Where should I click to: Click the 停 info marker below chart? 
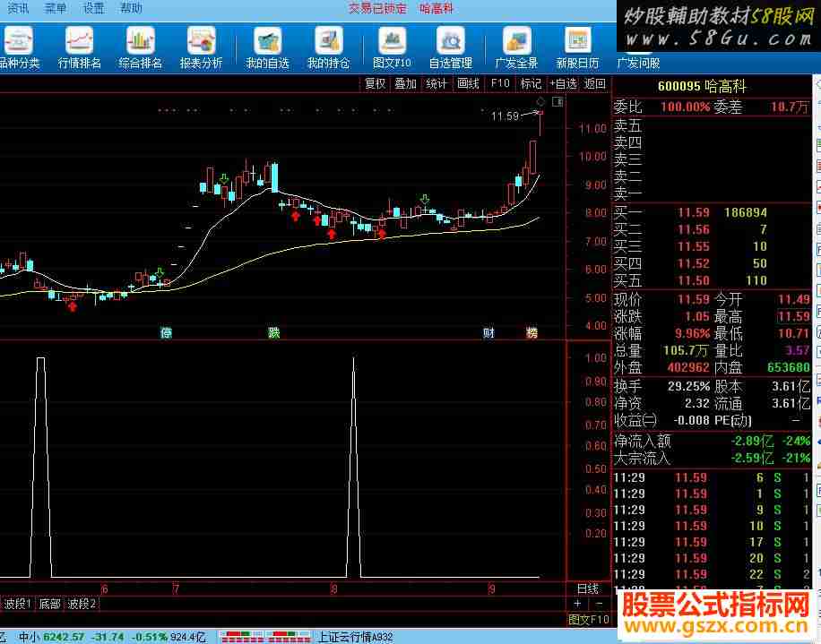(x=166, y=332)
